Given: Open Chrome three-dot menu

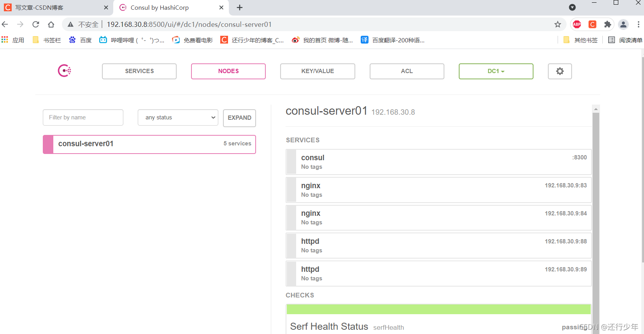Looking at the screenshot, I should tap(639, 24).
